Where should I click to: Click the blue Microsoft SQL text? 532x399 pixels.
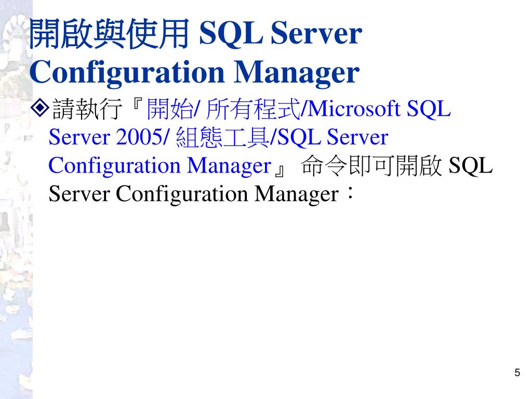tap(379, 109)
